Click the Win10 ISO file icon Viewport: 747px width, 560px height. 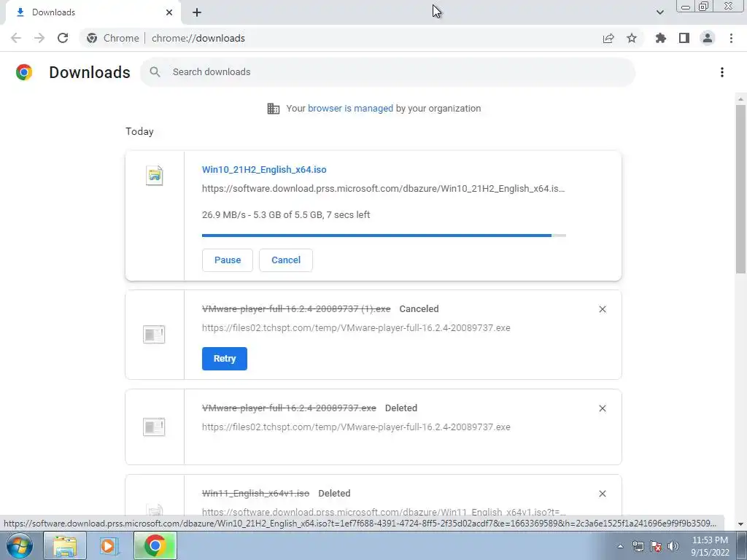[x=155, y=175]
